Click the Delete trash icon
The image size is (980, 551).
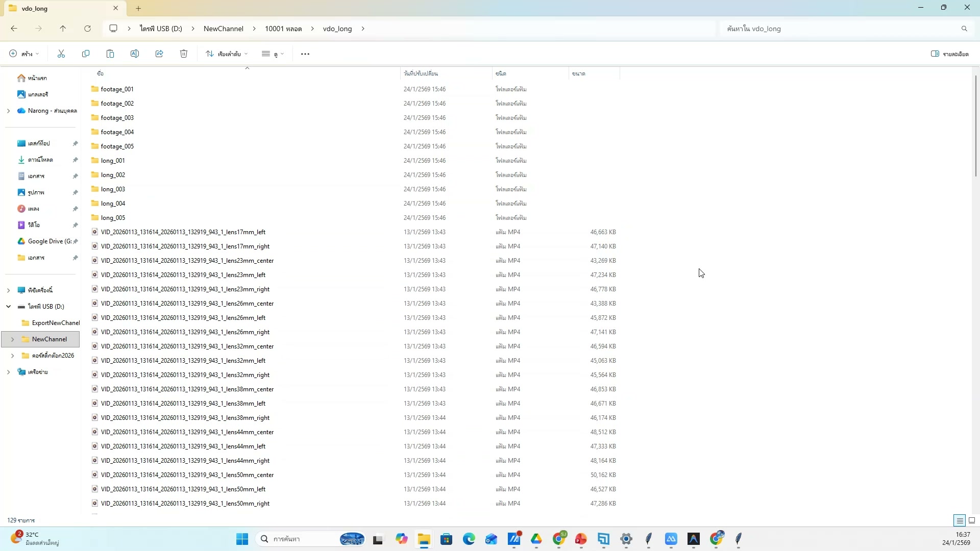pyautogui.click(x=184, y=54)
